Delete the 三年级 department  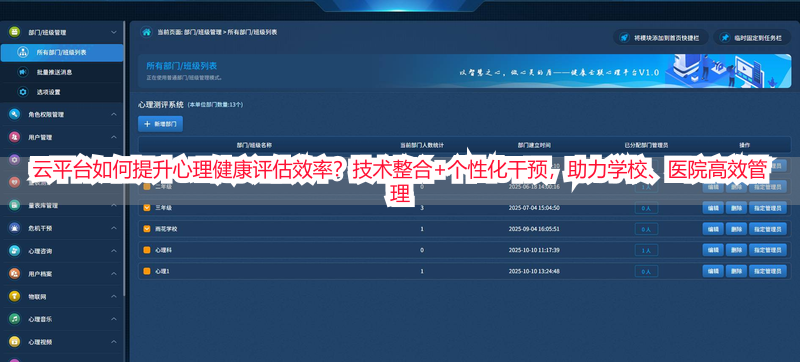[x=736, y=208]
